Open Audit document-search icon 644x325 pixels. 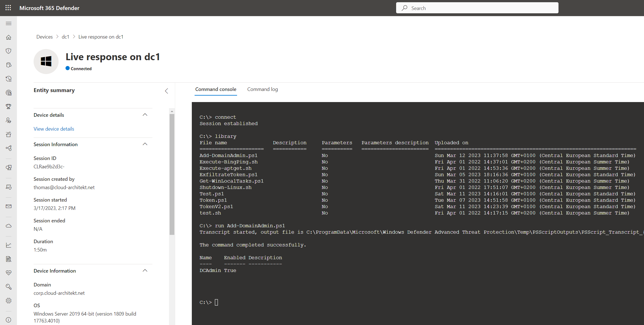point(9,259)
